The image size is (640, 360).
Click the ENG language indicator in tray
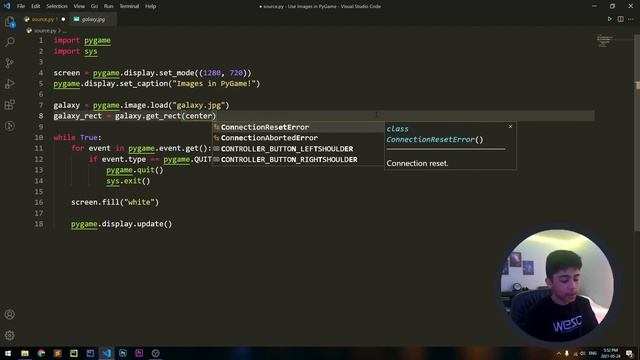(593, 353)
